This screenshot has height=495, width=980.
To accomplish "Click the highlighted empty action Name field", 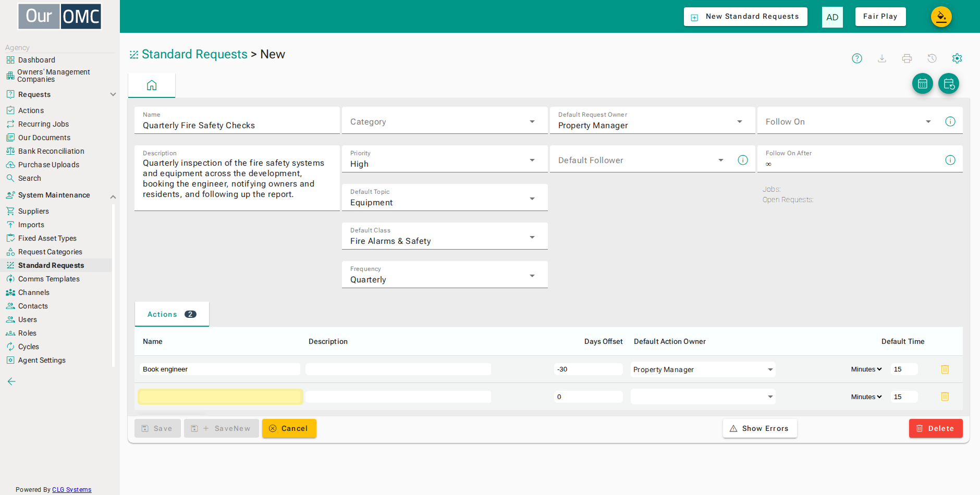I will [x=220, y=397].
